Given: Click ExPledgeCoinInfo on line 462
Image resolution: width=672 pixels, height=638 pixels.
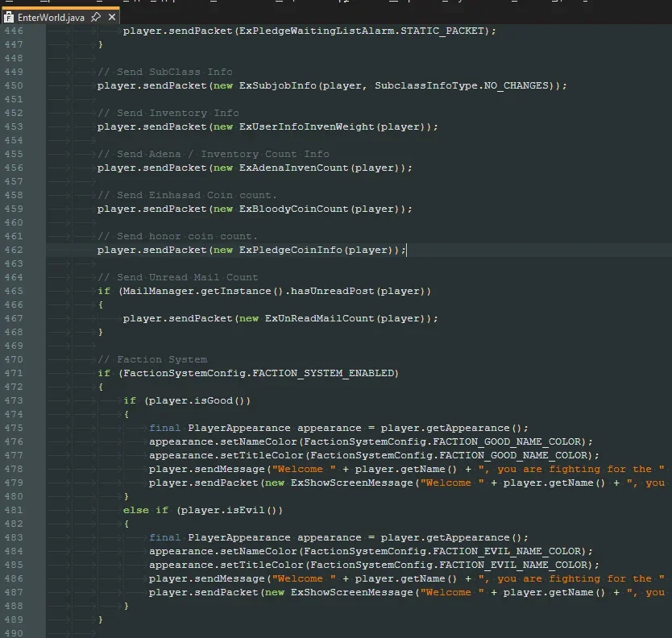Looking at the screenshot, I should point(291,251).
